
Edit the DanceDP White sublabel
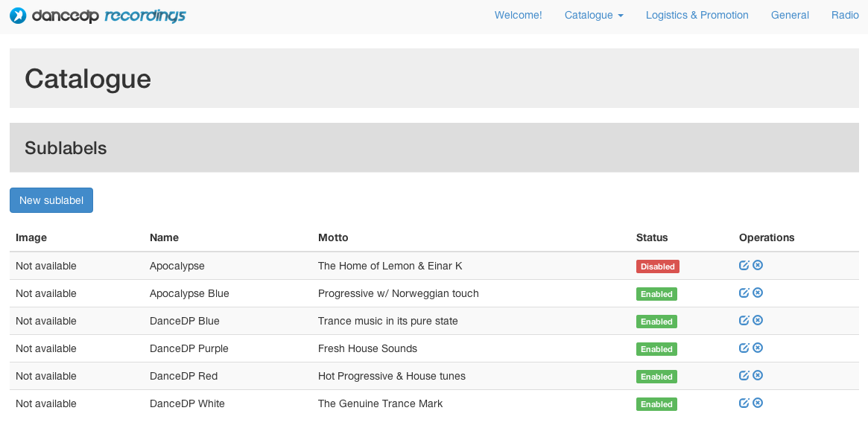point(744,403)
